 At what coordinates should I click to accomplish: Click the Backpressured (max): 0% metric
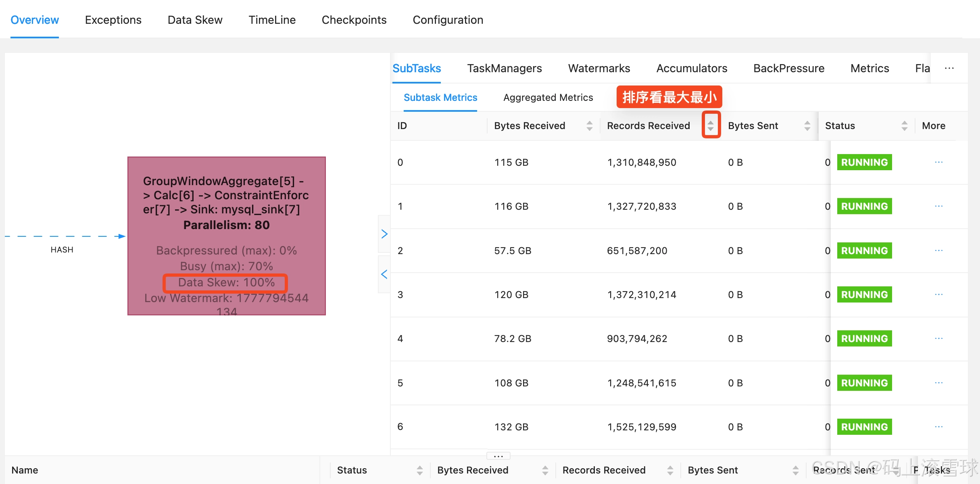pyautogui.click(x=227, y=250)
